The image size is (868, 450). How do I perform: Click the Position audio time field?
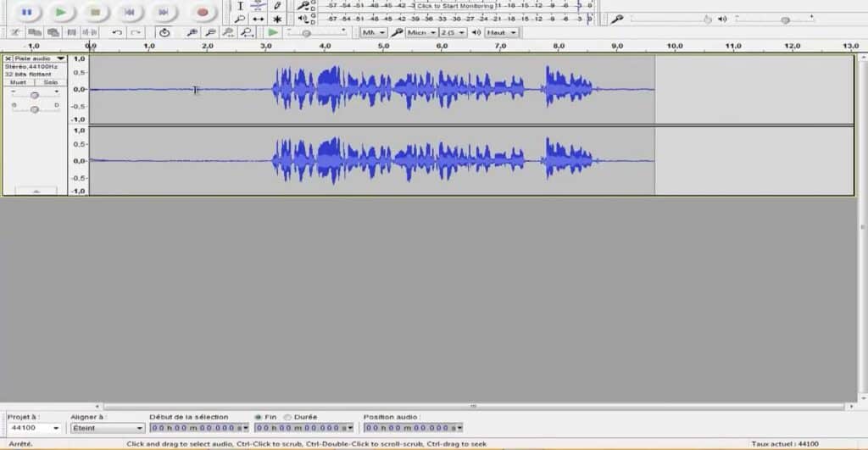(413, 428)
